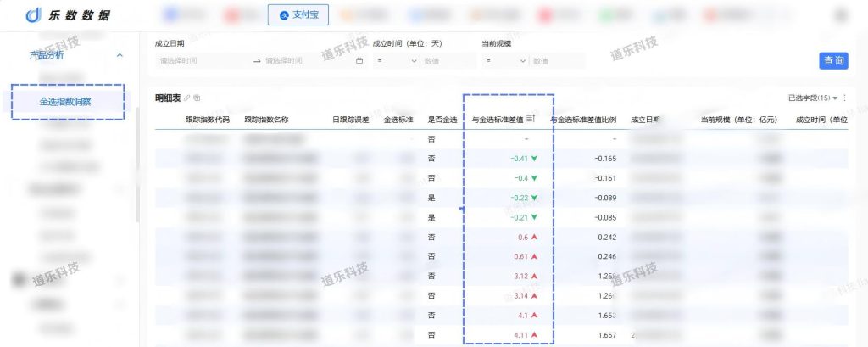Open the table more-options dots icon
Screen dimensions: 868x347
[844, 98]
